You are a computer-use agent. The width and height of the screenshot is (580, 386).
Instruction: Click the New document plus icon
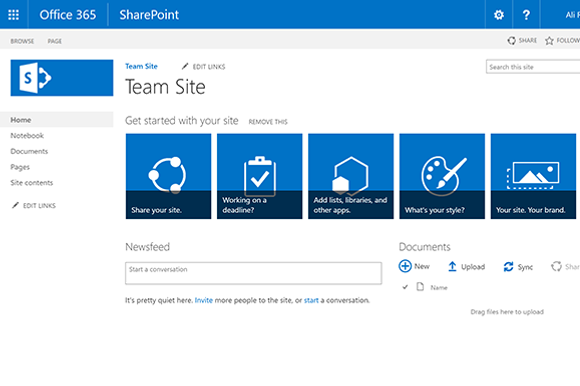click(405, 266)
